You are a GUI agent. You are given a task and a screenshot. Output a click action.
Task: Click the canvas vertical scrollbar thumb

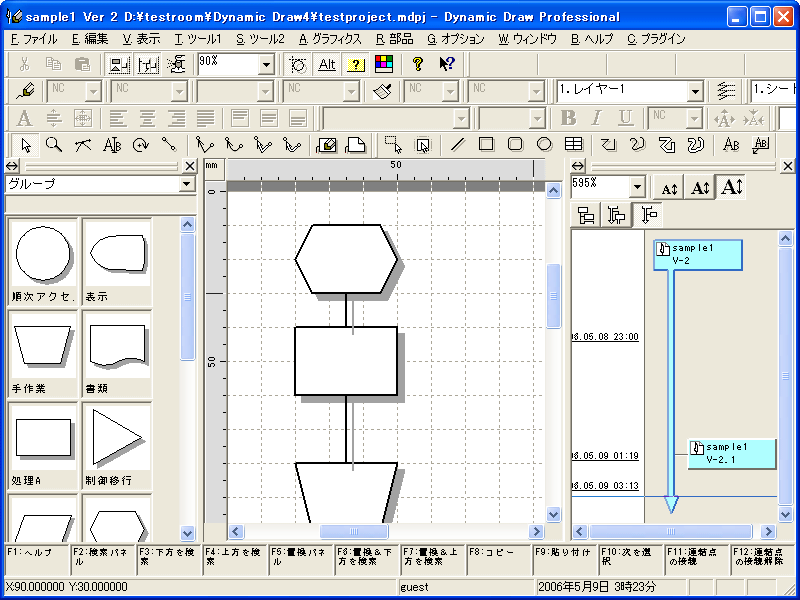click(x=554, y=296)
